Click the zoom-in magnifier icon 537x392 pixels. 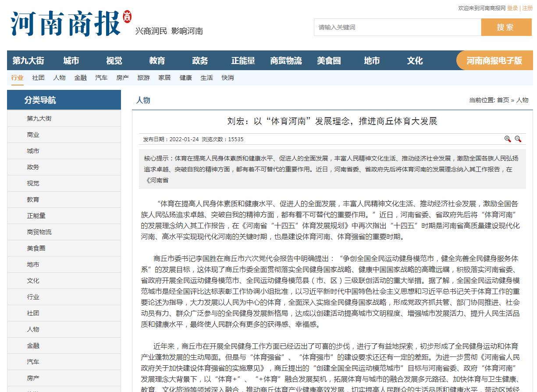[x=508, y=139]
